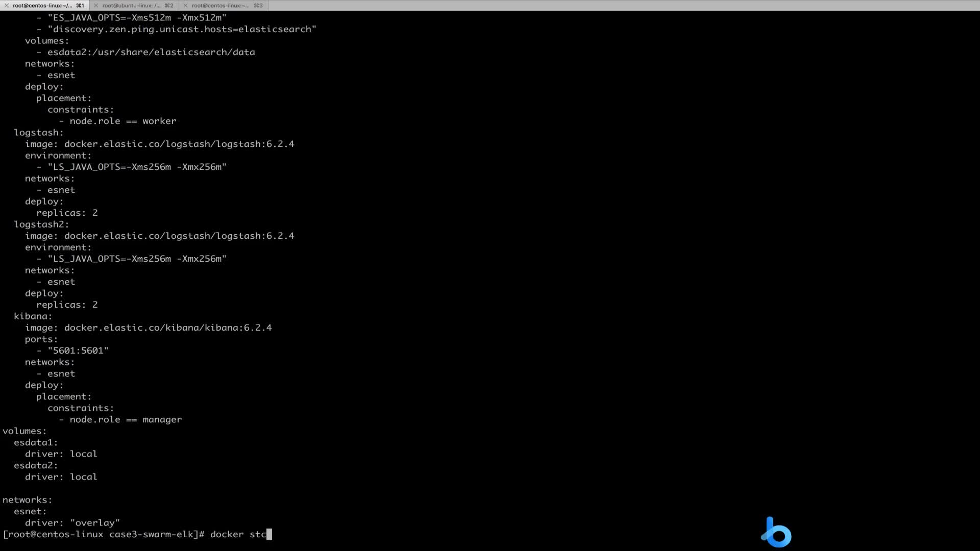Switch to the root@centos-linux tab ⌘1

(x=45, y=6)
